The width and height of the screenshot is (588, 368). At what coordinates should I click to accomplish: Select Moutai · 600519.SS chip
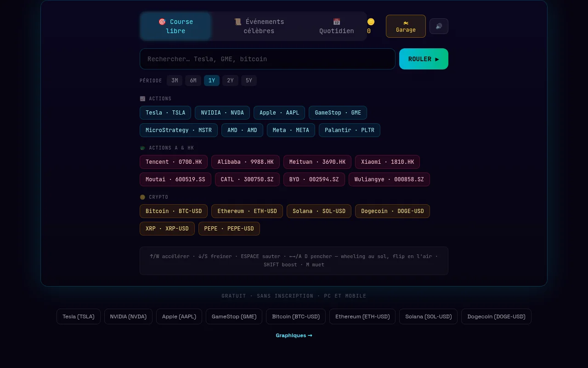pyautogui.click(x=175, y=179)
